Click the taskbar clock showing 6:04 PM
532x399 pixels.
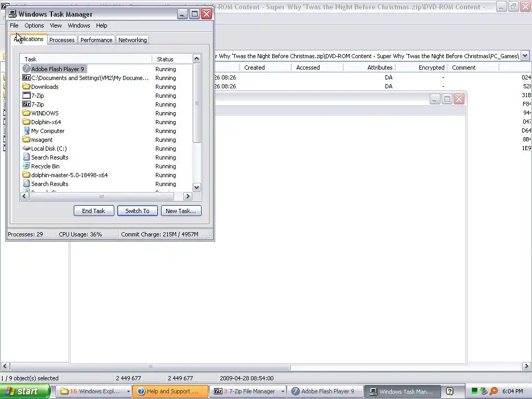(512, 392)
